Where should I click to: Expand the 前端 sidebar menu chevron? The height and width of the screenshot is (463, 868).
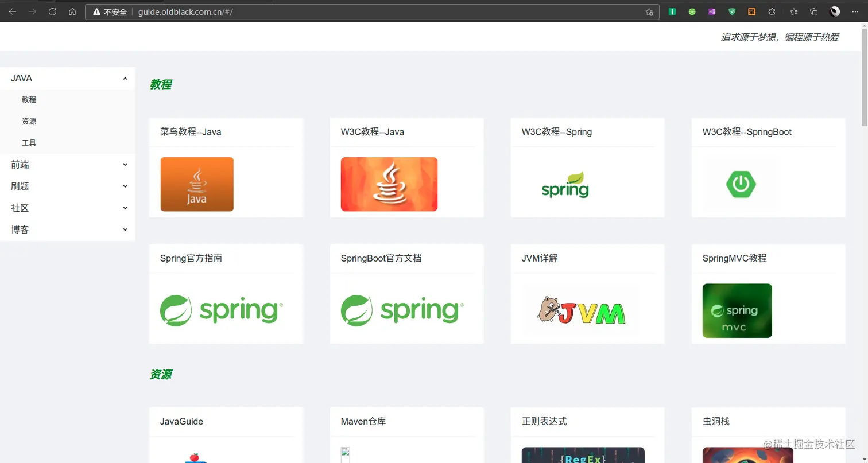125,165
